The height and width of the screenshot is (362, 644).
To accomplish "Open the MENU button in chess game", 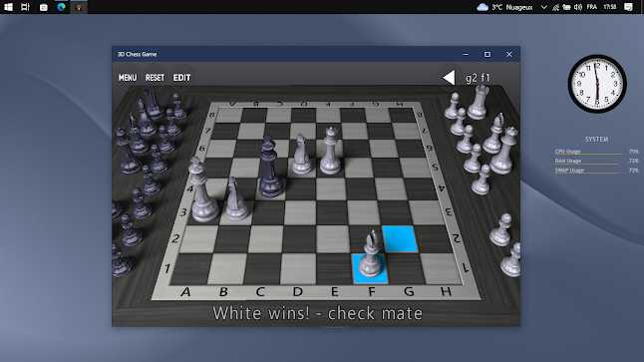I will [128, 78].
